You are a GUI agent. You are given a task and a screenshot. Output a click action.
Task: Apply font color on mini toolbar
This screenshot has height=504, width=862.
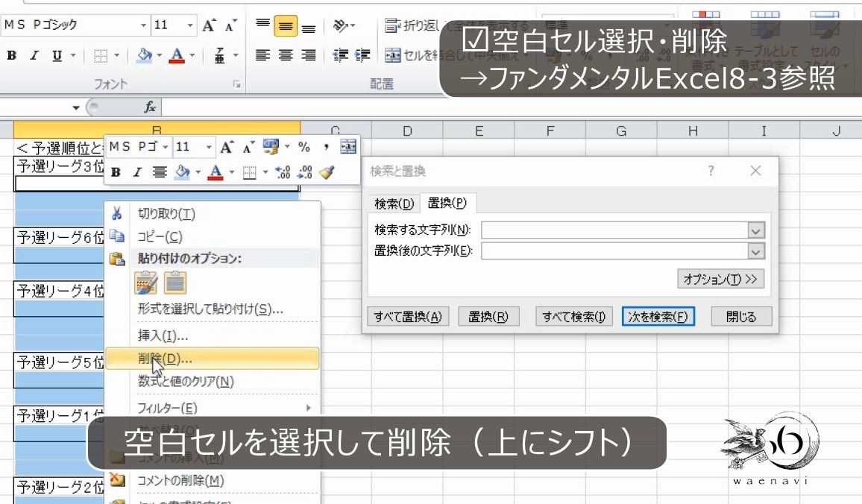click(x=215, y=172)
